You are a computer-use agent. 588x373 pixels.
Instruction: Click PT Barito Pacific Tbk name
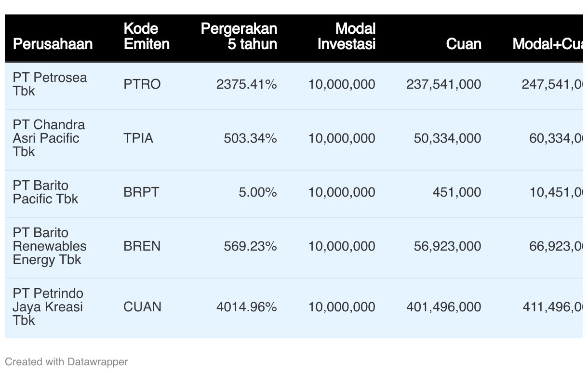tap(45, 192)
